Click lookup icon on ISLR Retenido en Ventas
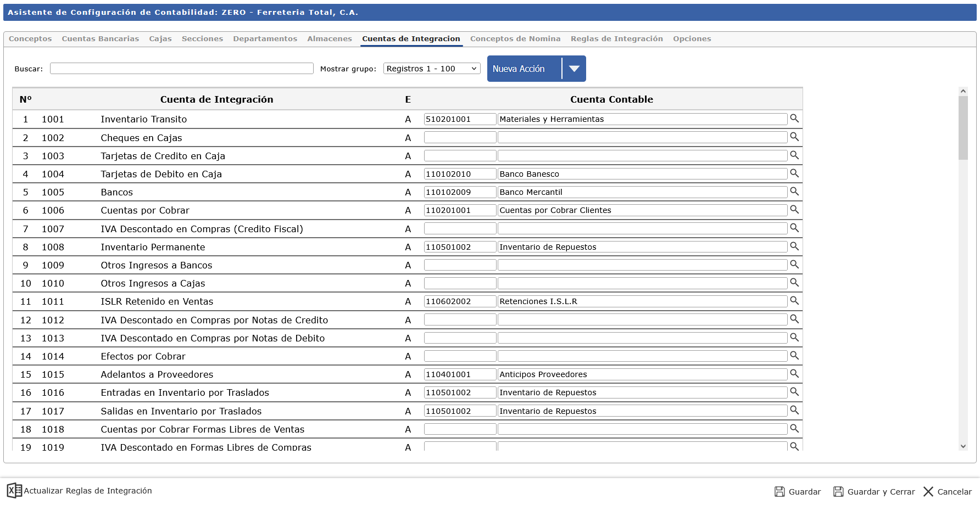 [x=795, y=301]
